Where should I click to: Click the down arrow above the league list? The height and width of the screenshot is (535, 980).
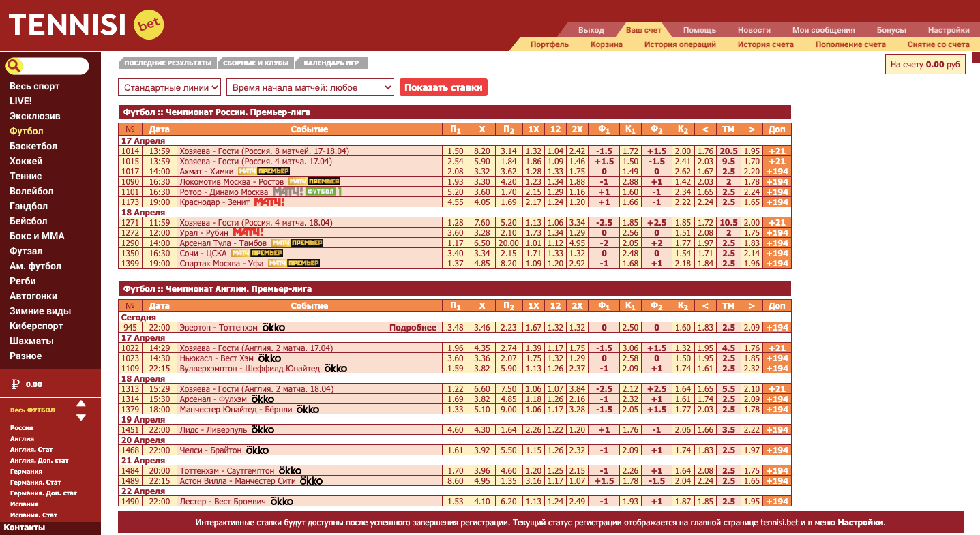(81, 417)
